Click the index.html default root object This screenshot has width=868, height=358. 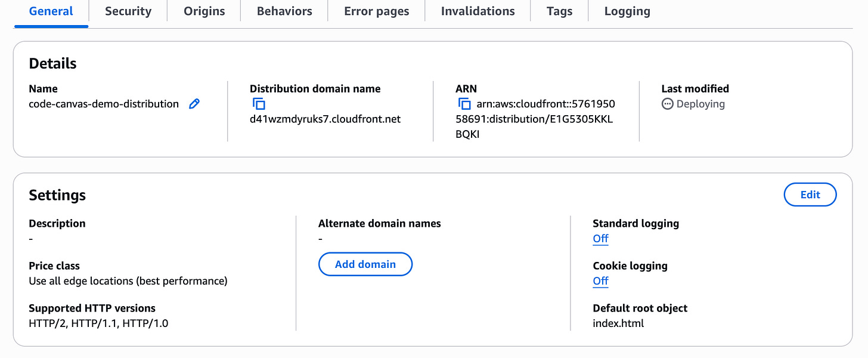pyautogui.click(x=618, y=323)
